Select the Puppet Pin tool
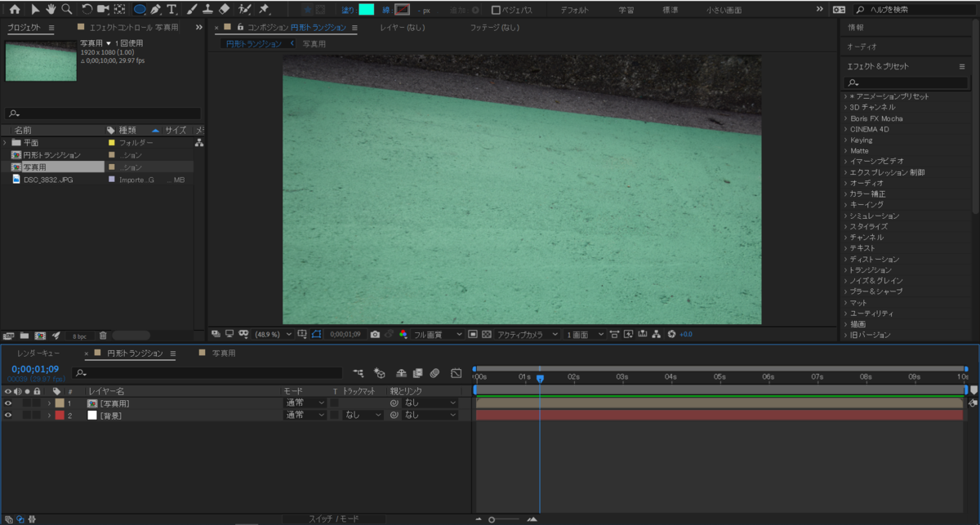The image size is (980, 525). (264, 10)
